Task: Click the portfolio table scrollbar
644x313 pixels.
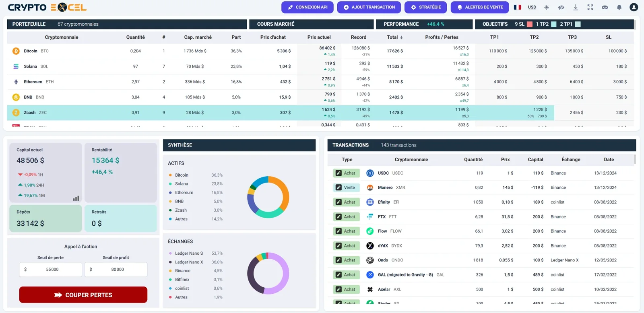Action: [635, 25]
